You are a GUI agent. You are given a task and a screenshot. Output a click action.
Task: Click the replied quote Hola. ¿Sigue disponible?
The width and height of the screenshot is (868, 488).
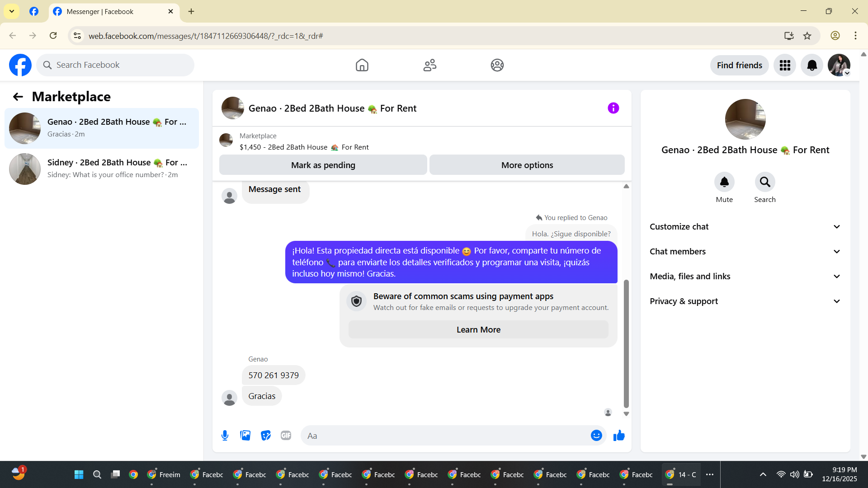coord(571,234)
